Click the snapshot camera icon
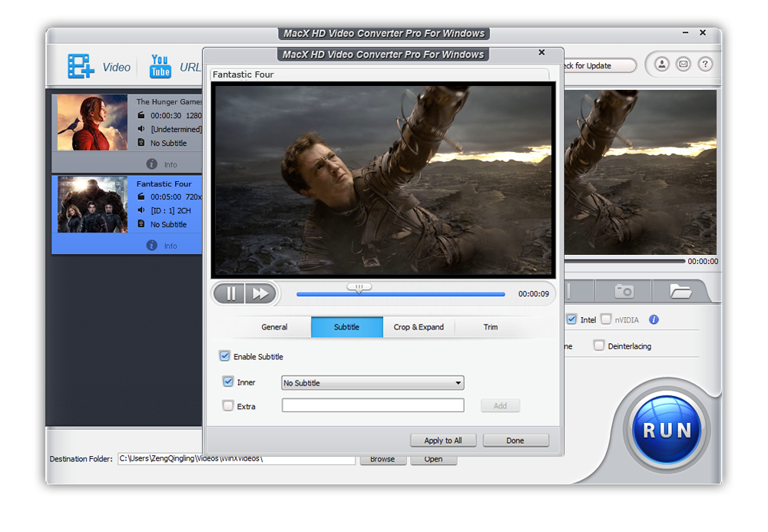The image size is (768, 532). [x=624, y=291]
